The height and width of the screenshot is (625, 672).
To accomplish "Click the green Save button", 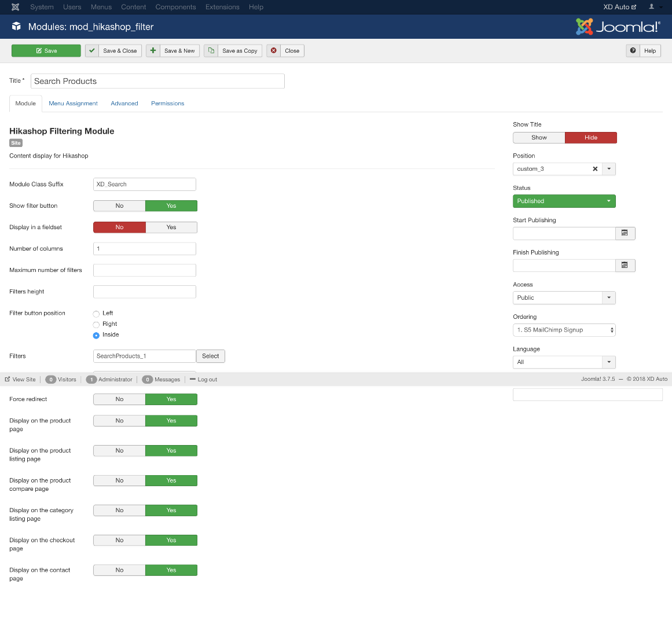I will [46, 51].
